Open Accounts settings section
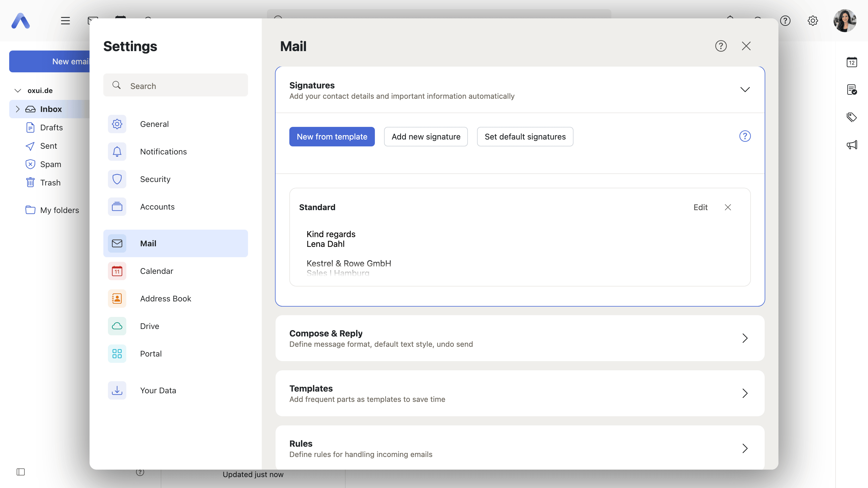 (x=175, y=207)
